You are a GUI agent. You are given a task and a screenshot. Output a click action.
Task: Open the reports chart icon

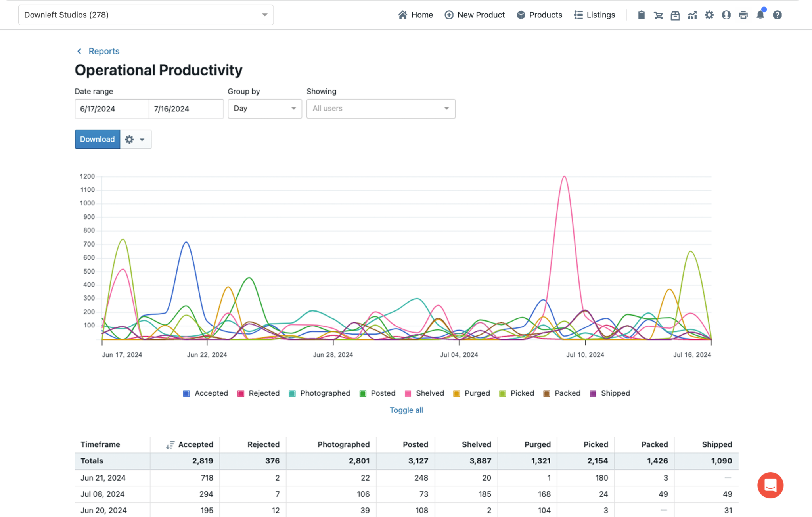coord(692,15)
